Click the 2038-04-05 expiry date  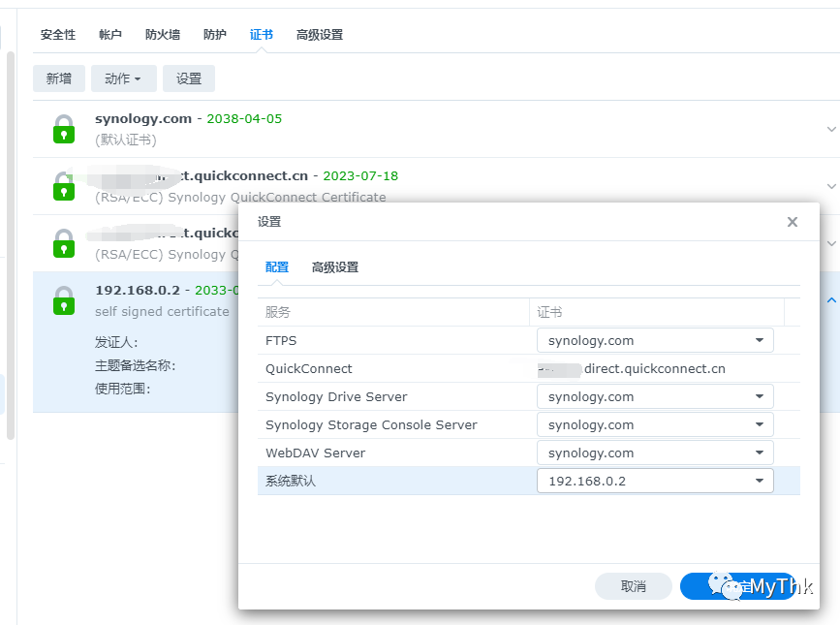tap(244, 119)
